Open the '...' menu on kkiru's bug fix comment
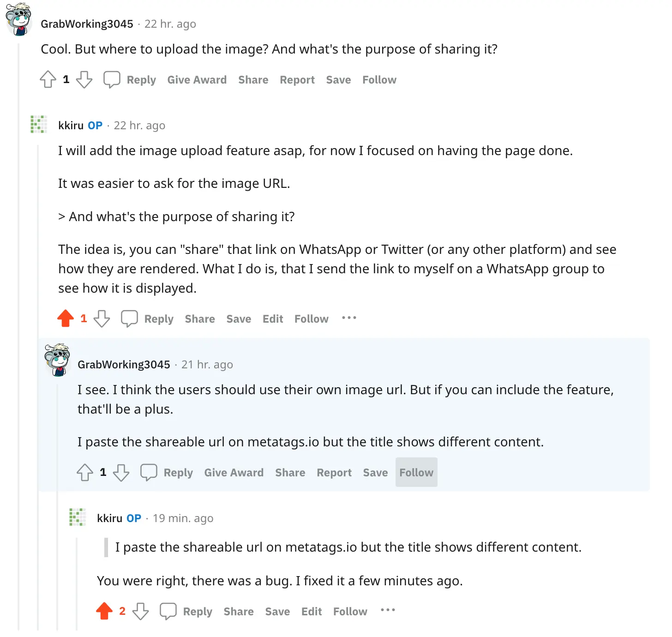The height and width of the screenshot is (637, 672). pyautogui.click(x=388, y=610)
